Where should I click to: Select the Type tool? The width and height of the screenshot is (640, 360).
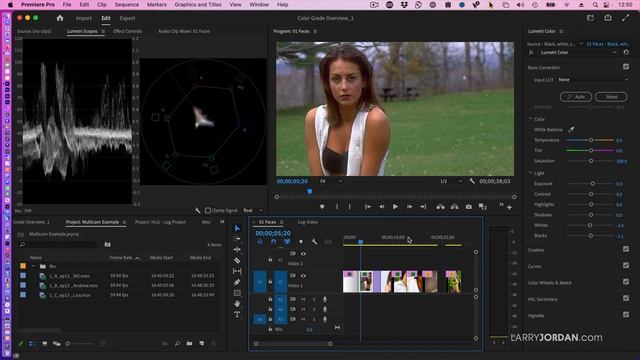tap(237, 315)
